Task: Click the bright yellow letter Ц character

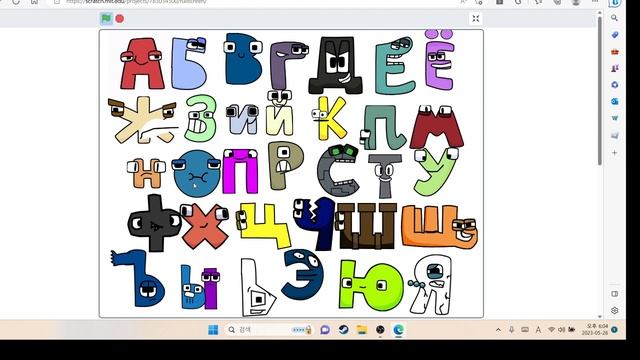Action: [263, 225]
